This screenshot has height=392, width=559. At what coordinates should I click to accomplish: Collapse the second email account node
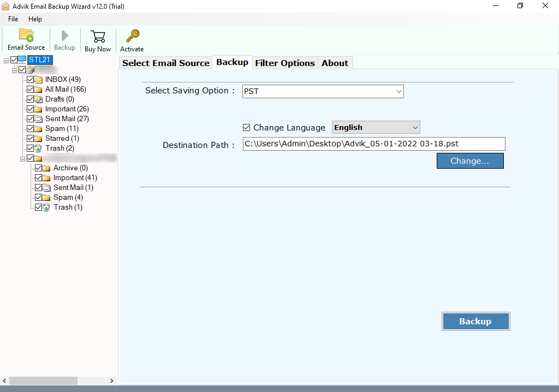tap(22, 159)
